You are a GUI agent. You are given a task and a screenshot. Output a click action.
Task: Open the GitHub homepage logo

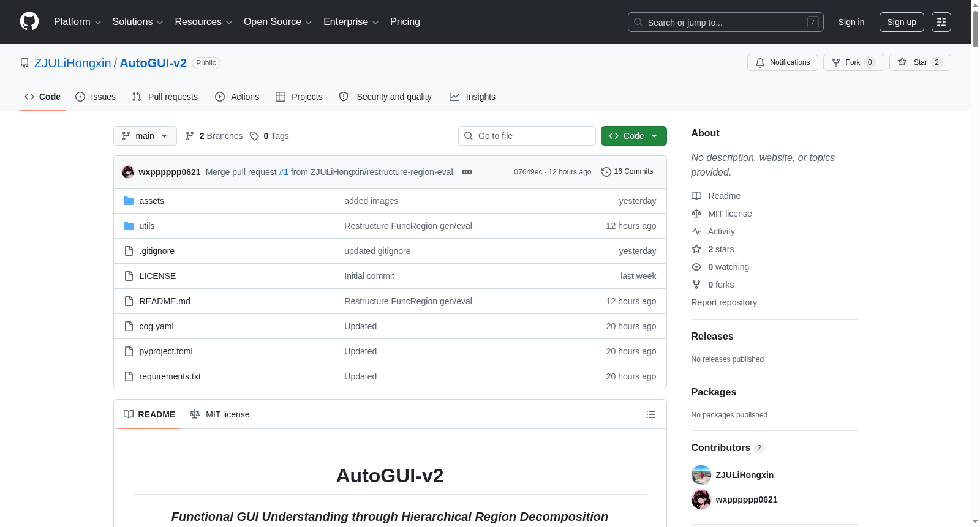pos(29,21)
